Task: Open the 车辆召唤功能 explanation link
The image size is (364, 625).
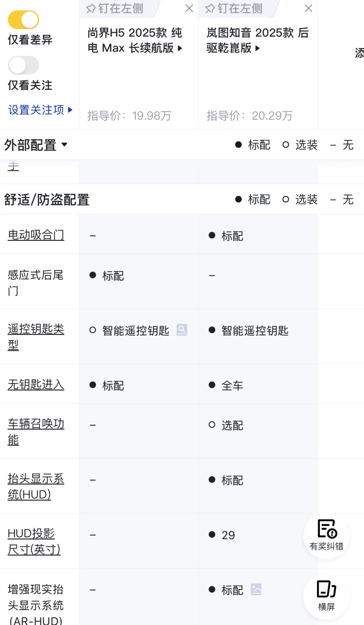Action: 36,432
